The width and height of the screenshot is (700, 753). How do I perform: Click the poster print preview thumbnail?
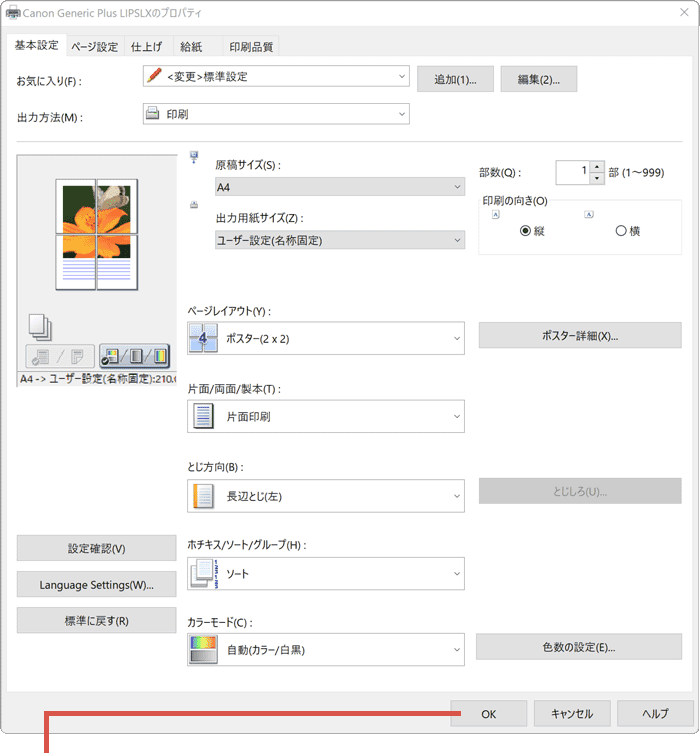pyautogui.click(x=97, y=234)
